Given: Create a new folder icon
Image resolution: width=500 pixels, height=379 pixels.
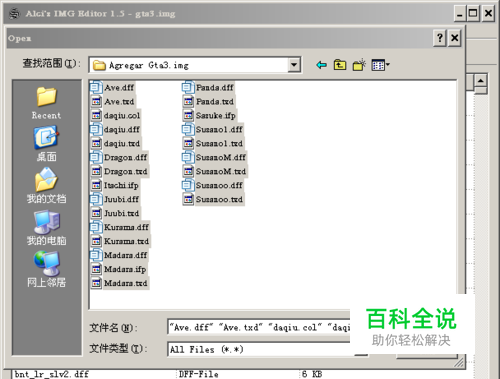Looking at the screenshot, I should coord(359,65).
